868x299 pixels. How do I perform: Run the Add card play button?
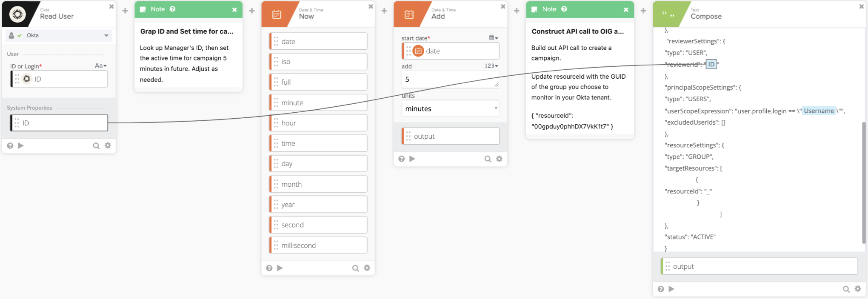[412, 159]
